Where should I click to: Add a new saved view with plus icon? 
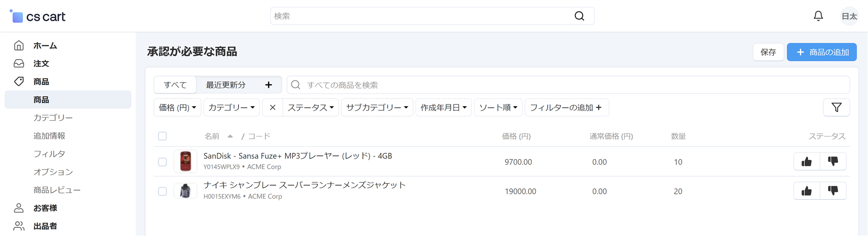269,85
